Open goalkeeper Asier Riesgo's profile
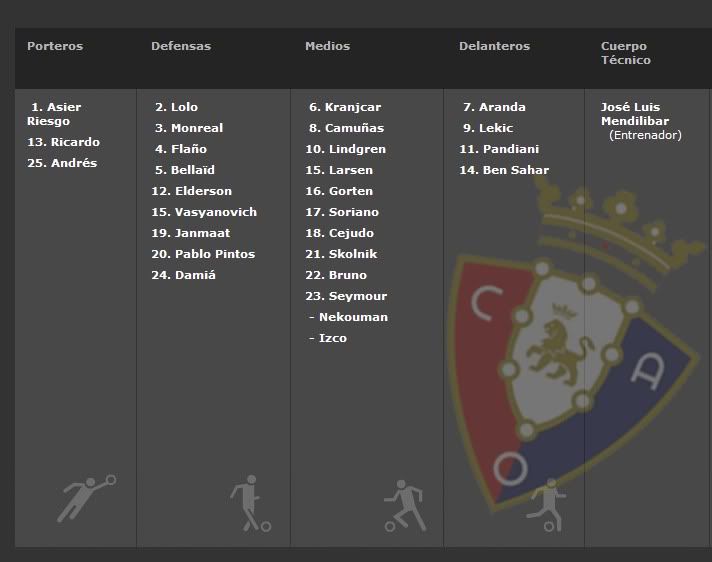Image resolution: width=712 pixels, height=562 pixels. 54,114
